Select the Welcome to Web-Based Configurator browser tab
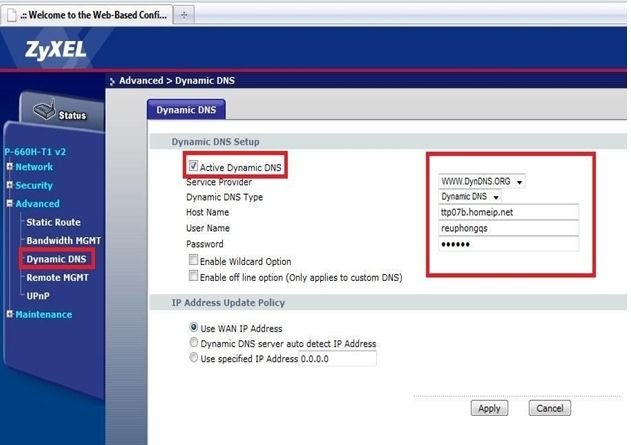 tap(87, 15)
